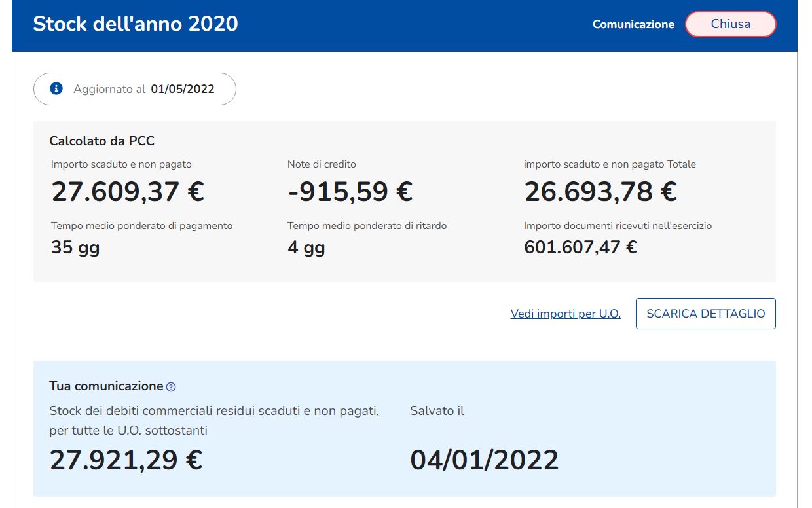
Task: Click the saved date 04/01/2022
Action: (484, 460)
